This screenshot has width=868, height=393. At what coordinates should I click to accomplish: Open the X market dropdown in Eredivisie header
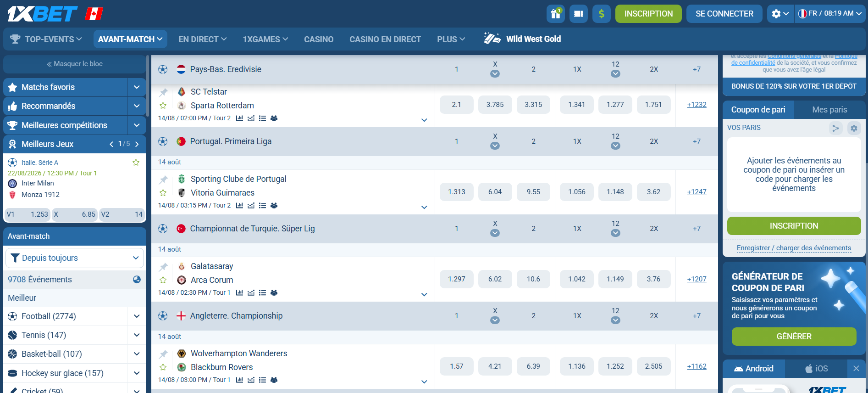coord(495,74)
